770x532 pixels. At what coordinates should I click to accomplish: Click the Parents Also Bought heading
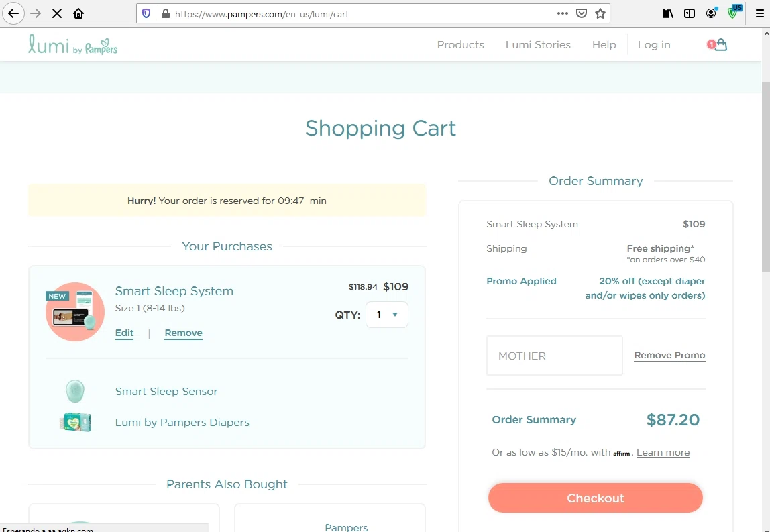(x=227, y=484)
